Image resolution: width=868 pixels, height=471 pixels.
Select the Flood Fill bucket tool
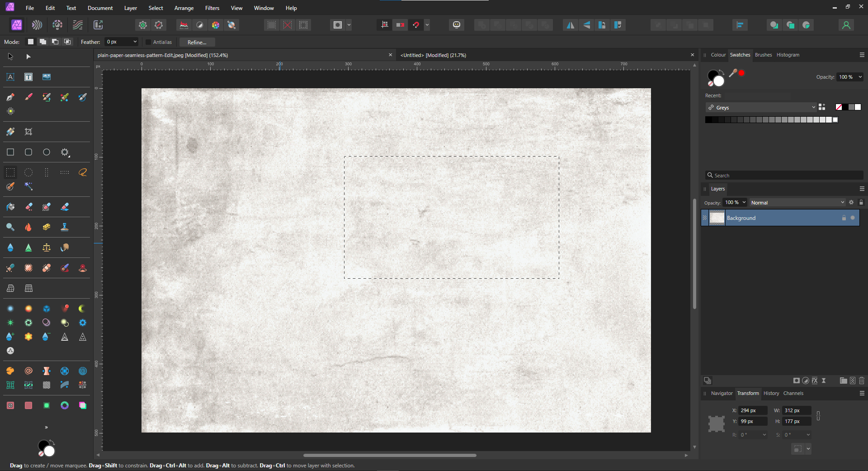click(10, 207)
